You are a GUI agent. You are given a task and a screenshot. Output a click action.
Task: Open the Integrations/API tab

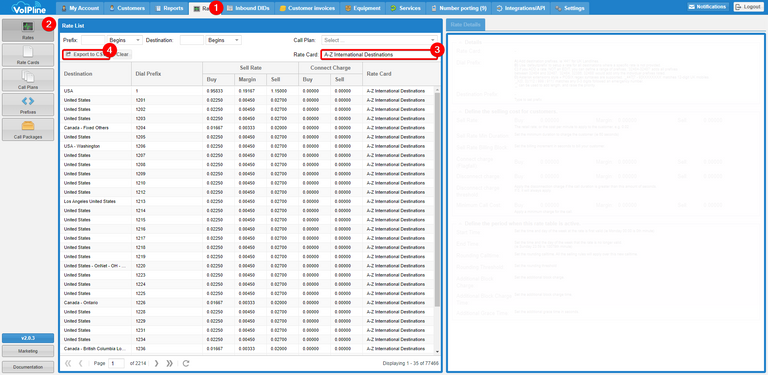pos(521,8)
